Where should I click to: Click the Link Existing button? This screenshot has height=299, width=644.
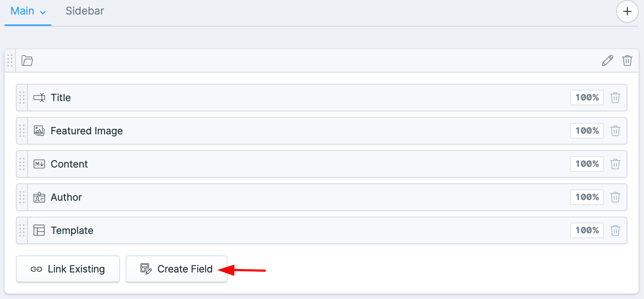coord(68,269)
